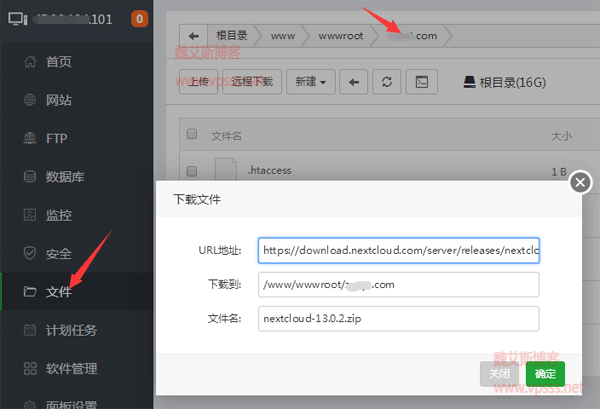Click the .htaccess file icon
The image size is (600, 409).
pyautogui.click(x=227, y=171)
